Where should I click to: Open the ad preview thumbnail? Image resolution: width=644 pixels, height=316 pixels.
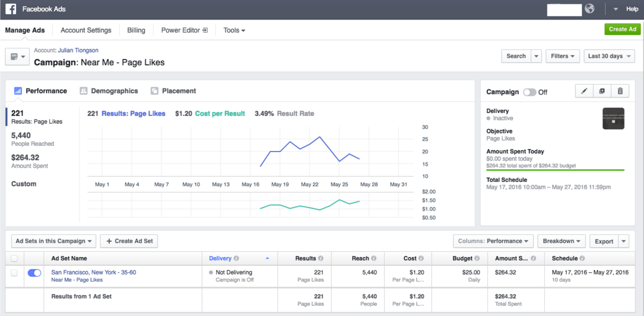[613, 119]
